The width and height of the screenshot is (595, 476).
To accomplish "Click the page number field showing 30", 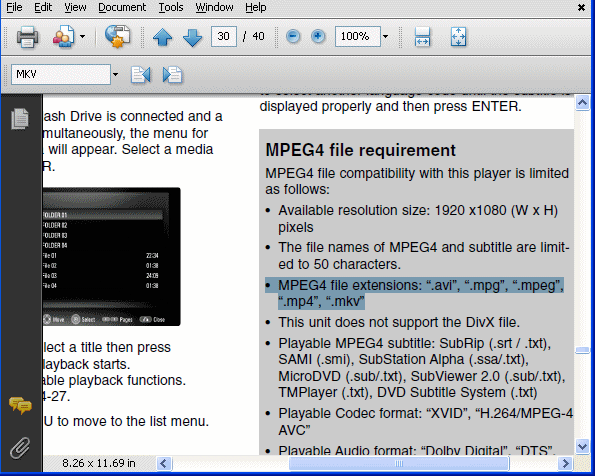I will 224,36.
